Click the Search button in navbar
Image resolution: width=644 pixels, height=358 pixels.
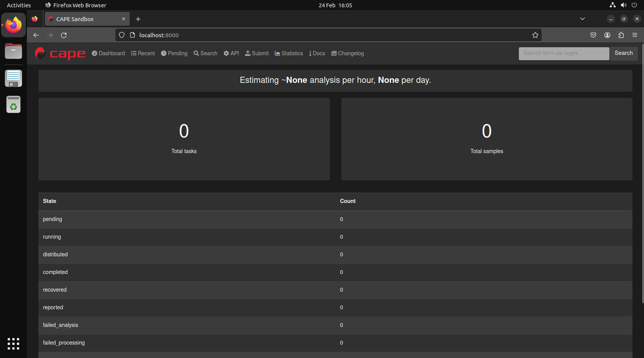point(623,53)
